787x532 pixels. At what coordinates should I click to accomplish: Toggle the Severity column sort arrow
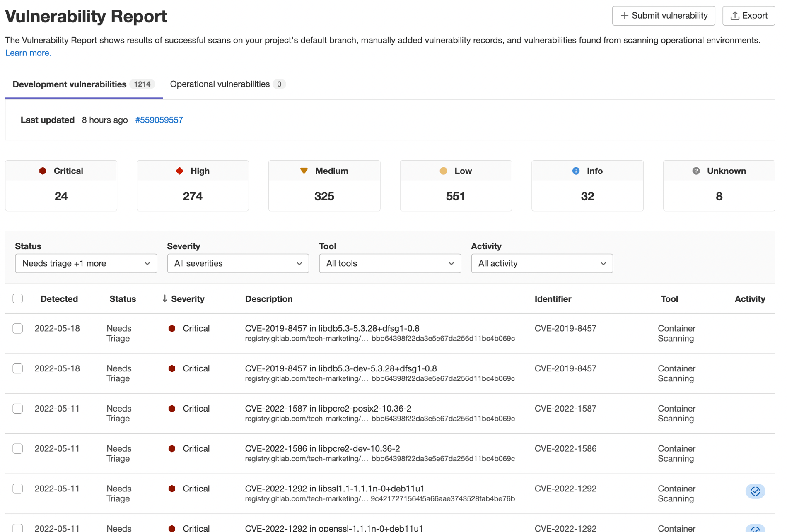[x=164, y=298]
